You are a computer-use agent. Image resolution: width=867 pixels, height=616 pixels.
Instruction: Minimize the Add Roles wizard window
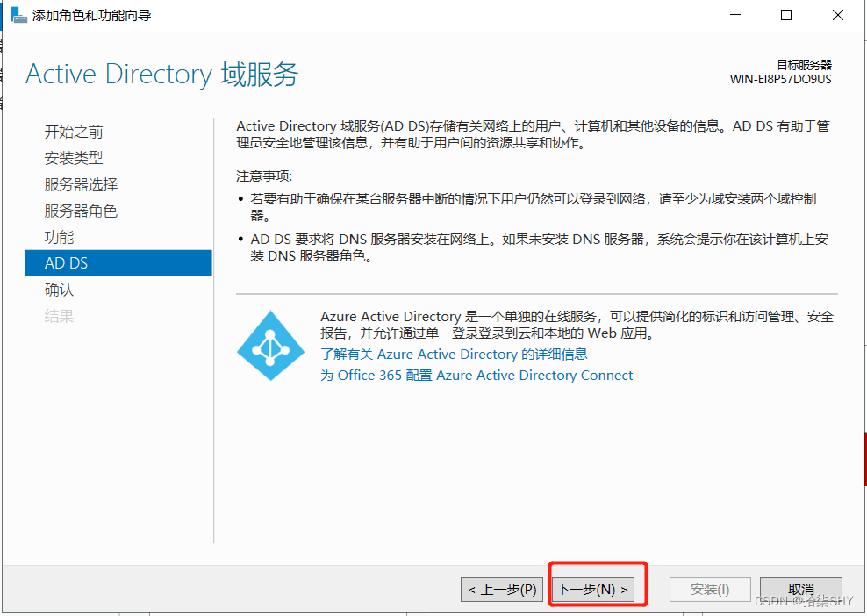point(736,15)
